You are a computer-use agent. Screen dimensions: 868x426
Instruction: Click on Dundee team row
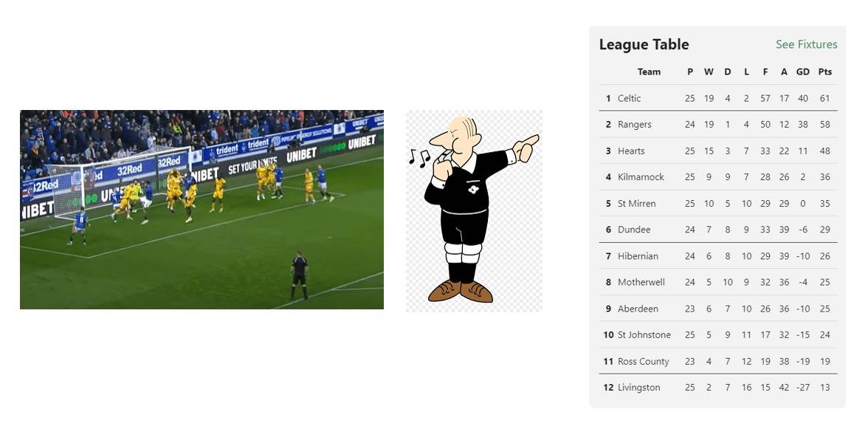pyautogui.click(x=718, y=230)
